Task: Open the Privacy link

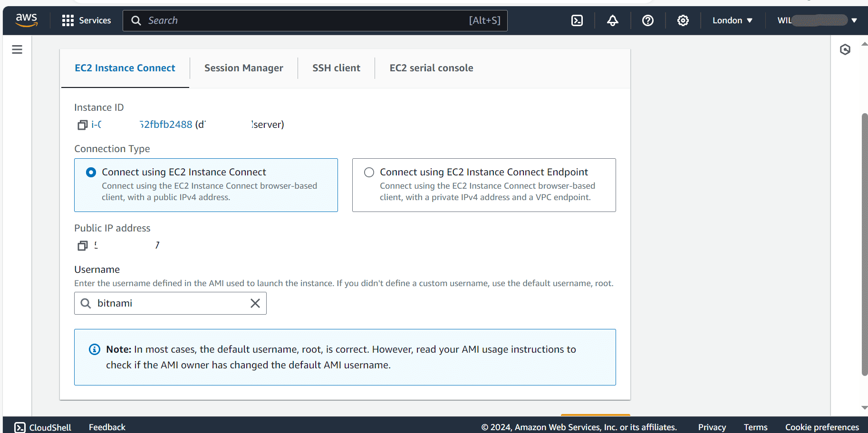Action: tap(712, 427)
